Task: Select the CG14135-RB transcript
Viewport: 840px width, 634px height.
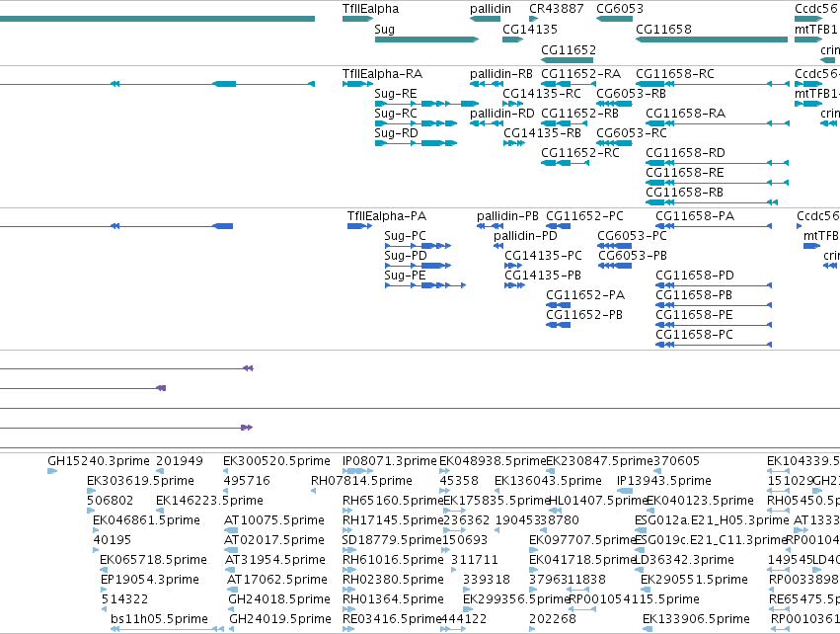Action: click(513, 143)
